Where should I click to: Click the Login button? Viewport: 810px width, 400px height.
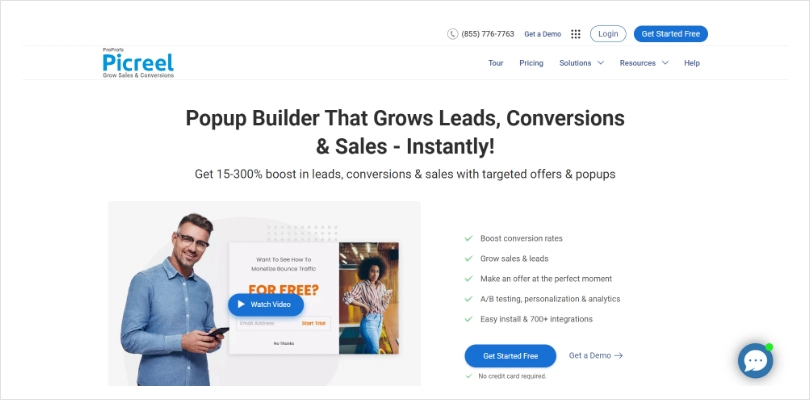tap(608, 34)
